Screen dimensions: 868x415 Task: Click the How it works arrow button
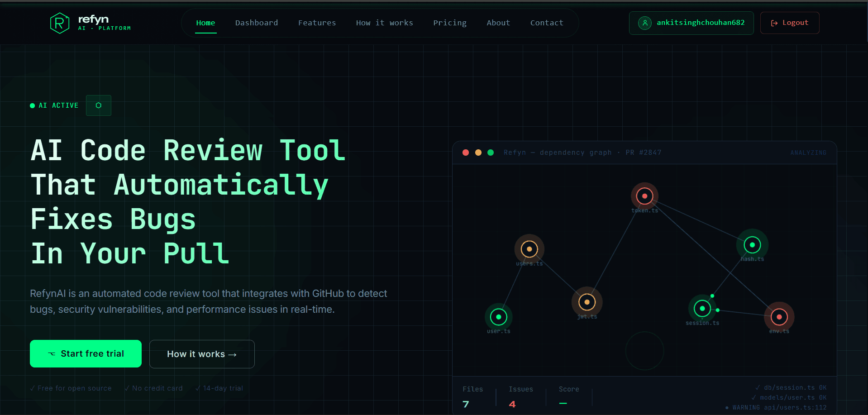(202, 354)
